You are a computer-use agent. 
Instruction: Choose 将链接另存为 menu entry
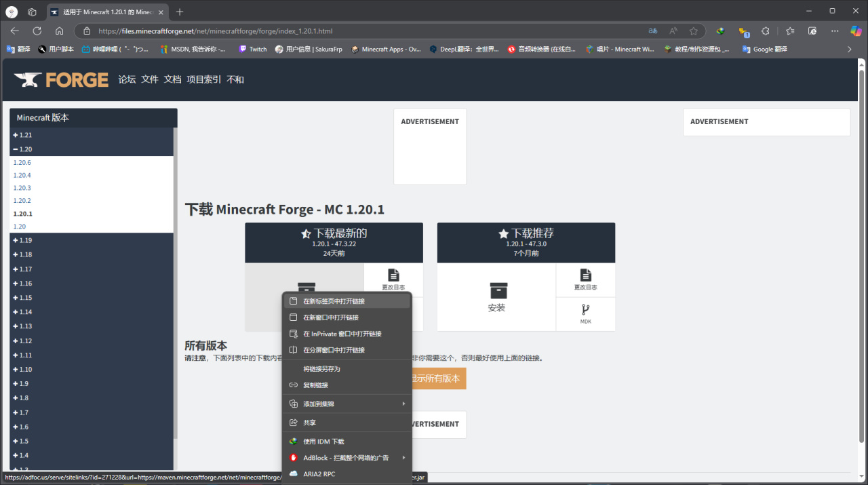[347, 369]
